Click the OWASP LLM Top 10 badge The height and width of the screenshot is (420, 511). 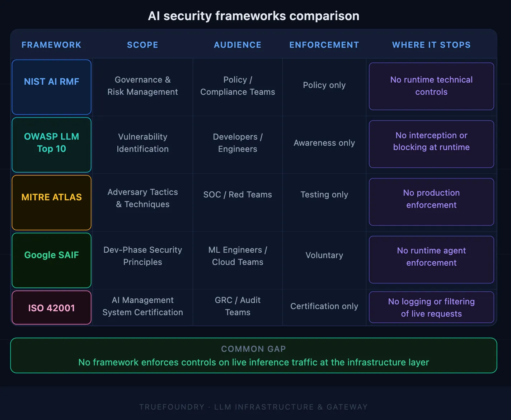[x=51, y=143]
